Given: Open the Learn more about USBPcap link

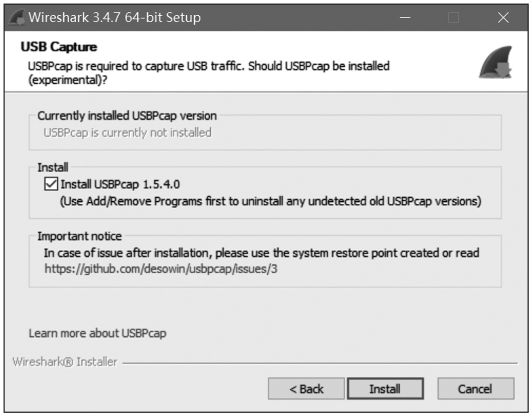Looking at the screenshot, I should point(97,333).
